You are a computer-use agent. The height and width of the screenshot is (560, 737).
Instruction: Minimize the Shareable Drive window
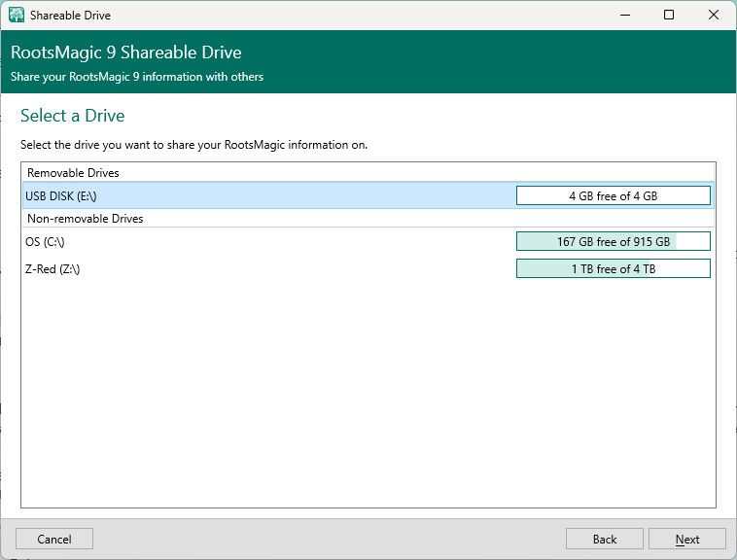tap(623, 16)
